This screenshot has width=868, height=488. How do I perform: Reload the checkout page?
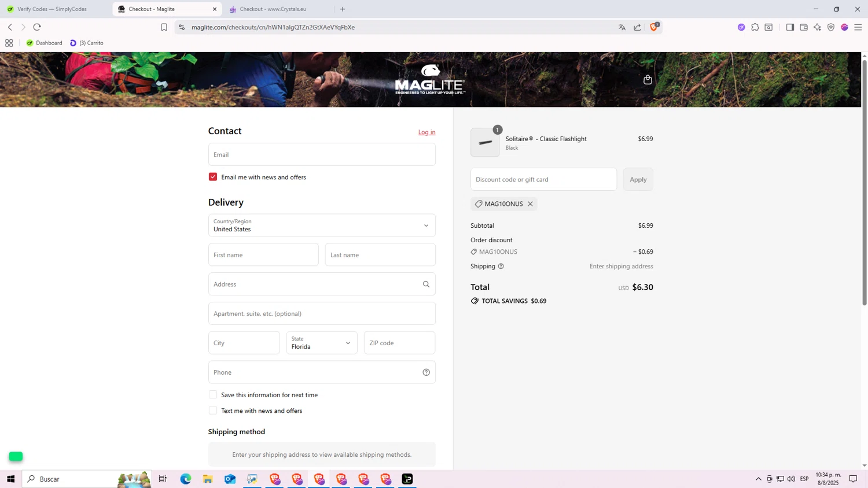(x=37, y=27)
